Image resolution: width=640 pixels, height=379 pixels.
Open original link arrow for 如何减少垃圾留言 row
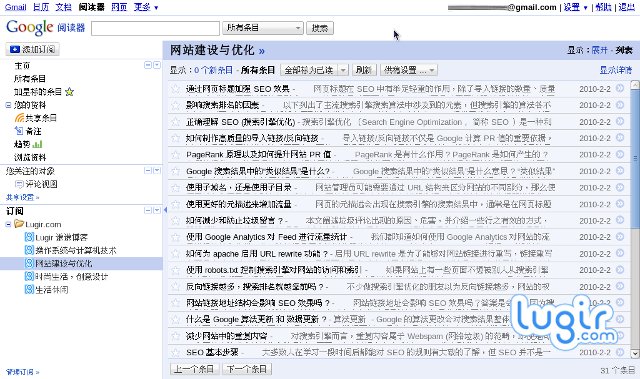pyautogui.click(x=620, y=220)
